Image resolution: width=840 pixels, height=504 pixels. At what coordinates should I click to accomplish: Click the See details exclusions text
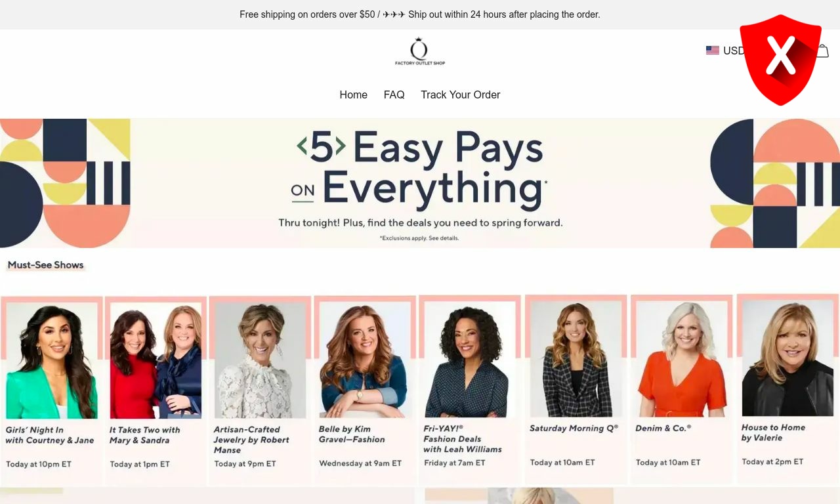tap(444, 238)
